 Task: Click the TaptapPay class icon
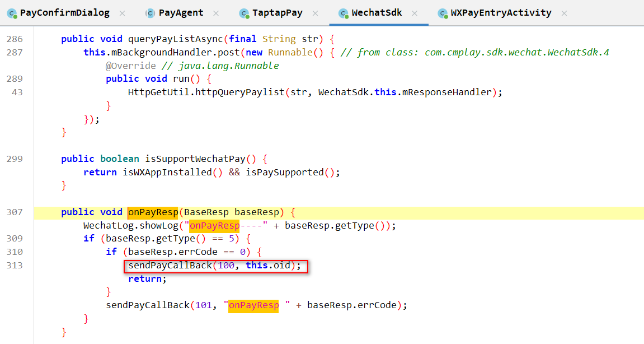(243, 13)
